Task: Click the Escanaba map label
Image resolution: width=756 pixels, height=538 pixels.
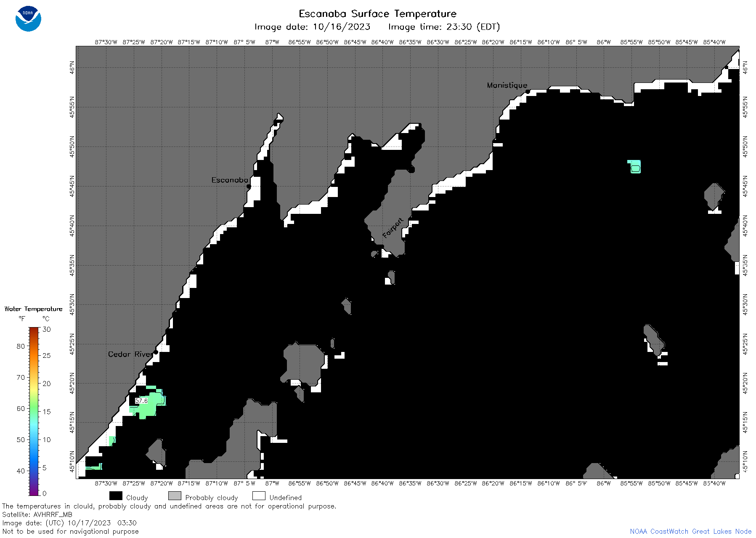Action: pos(230,180)
